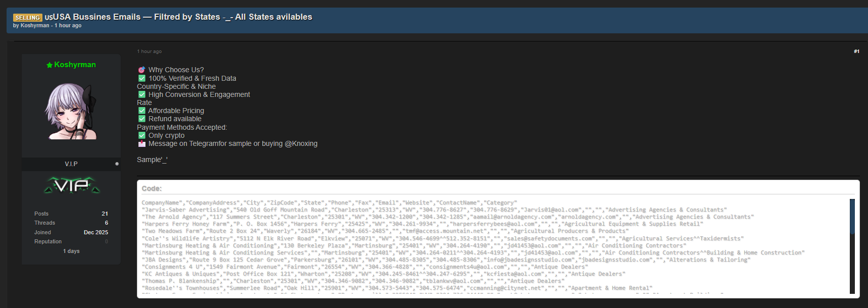The width and height of the screenshot is (868, 308).
Task: View Koshyrman's anime avatar image
Action: [71, 111]
